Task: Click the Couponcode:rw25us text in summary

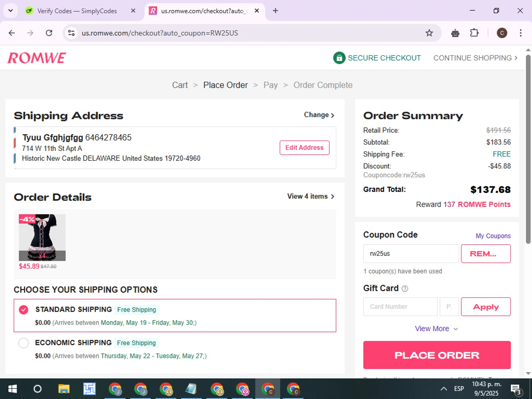Action: 394,175
